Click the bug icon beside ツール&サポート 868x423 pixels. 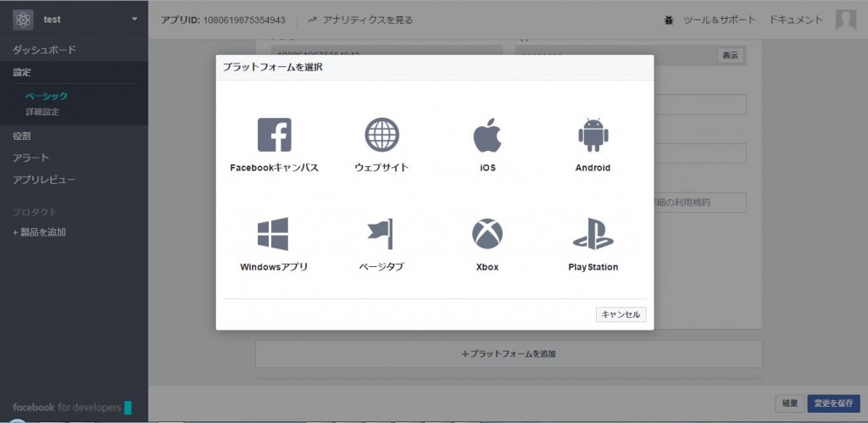pyautogui.click(x=669, y=20)
